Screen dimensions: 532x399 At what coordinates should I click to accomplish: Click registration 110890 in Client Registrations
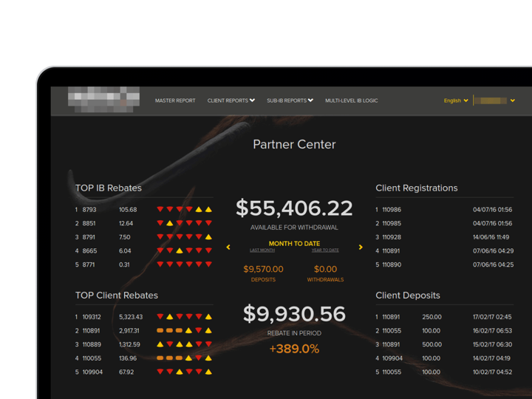click(392, 265)
